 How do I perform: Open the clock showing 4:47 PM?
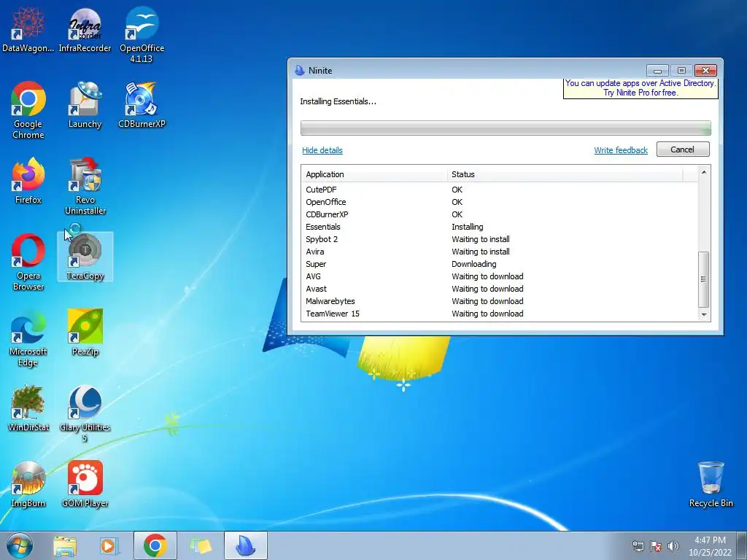(710, 546)
